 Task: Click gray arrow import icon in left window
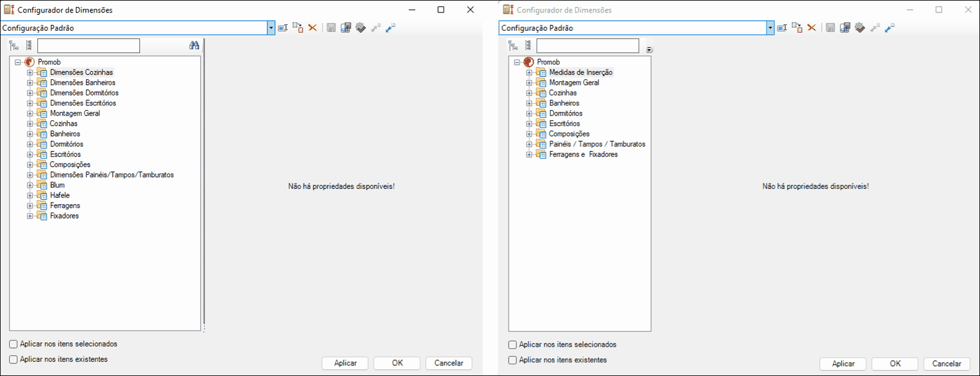(x=376, y=28)
